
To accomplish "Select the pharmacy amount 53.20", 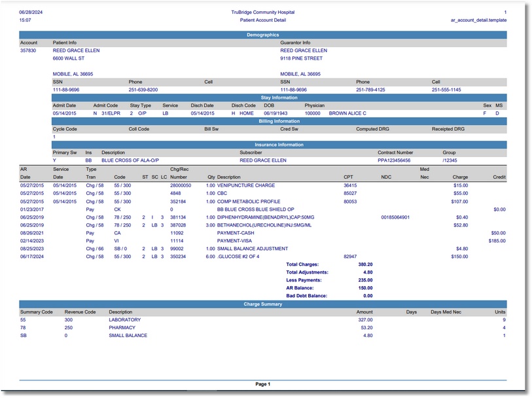I will 366,328.
